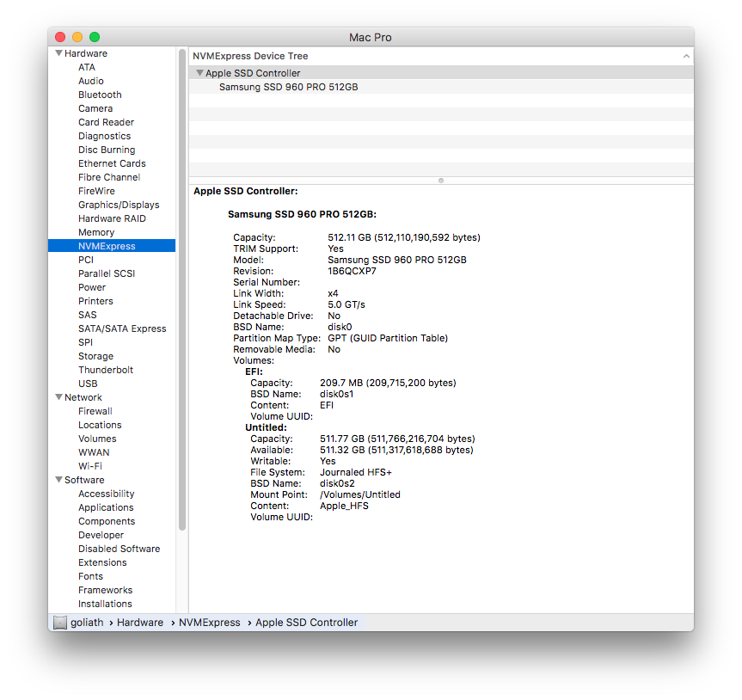Click Apple SSD Controller in path bar

306,622
